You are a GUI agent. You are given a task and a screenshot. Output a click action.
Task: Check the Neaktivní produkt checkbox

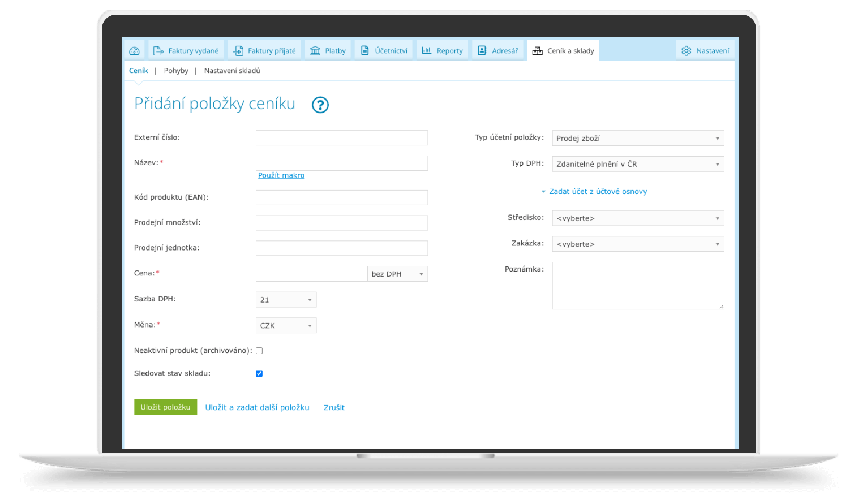[259, 351]
